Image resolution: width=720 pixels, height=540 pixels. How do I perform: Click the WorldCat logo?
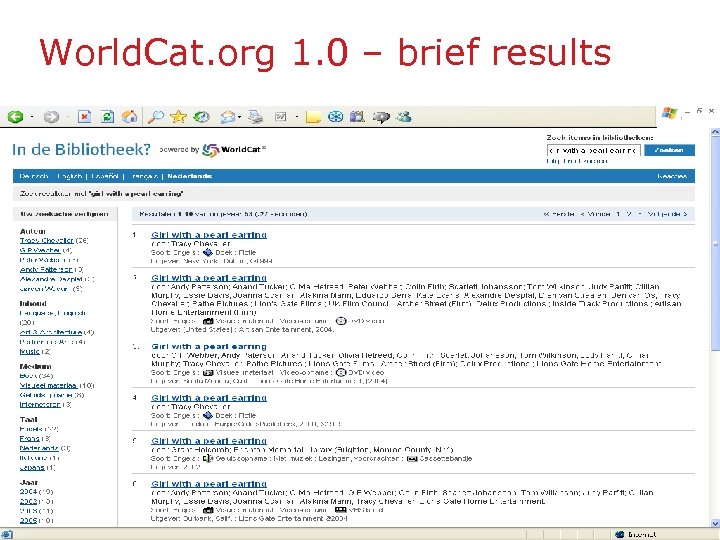pos(235,150)
